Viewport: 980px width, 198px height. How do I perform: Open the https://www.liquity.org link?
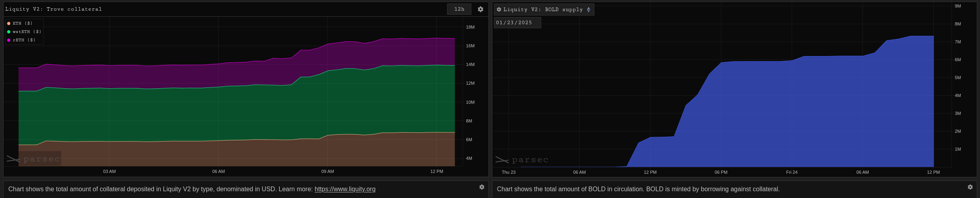click(x=345, y=189)
